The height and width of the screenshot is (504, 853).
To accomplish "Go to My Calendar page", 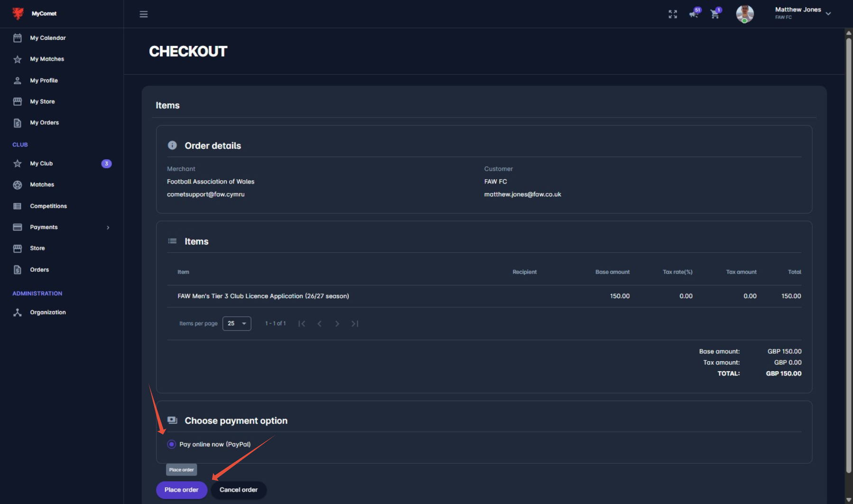I will pyautogui.click(x=48, y=38).
